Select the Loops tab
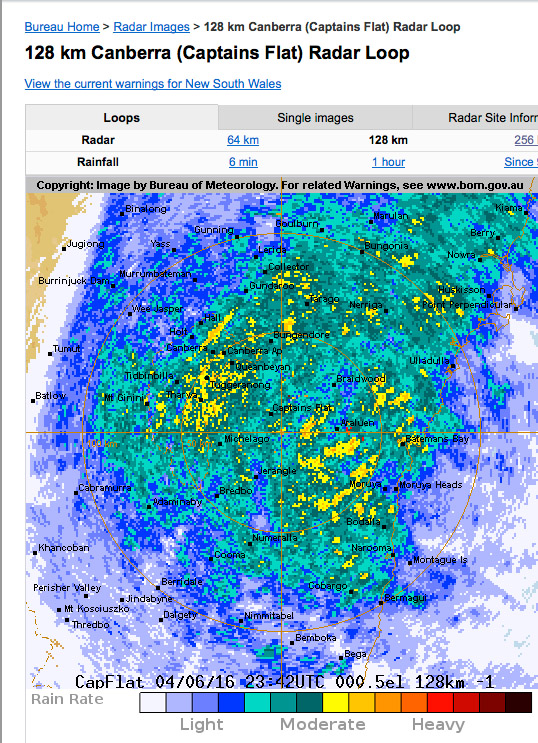Viewport: 538px width, 743px height. pyautogui.click(x=122, y=118)
